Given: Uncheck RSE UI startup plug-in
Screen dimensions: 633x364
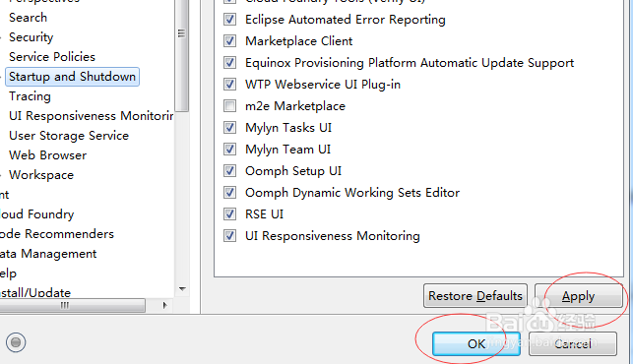Looking at the screenshot, I should coord(229,214).
